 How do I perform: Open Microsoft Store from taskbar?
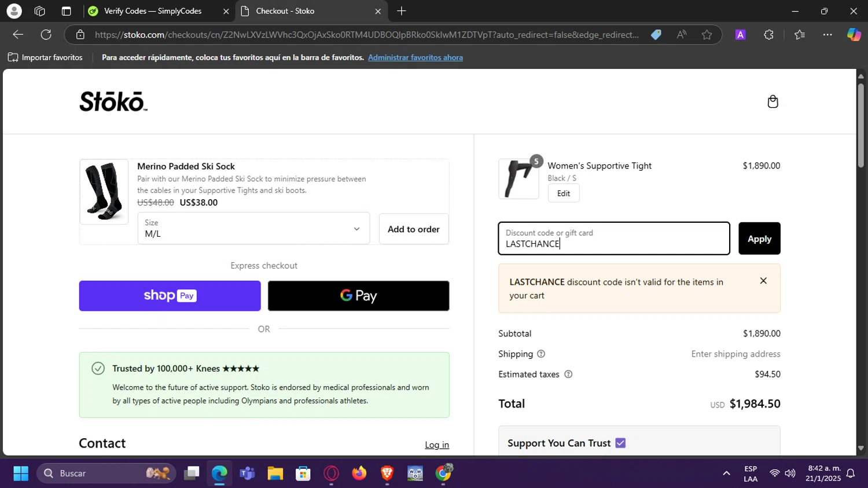coord(303,474)
